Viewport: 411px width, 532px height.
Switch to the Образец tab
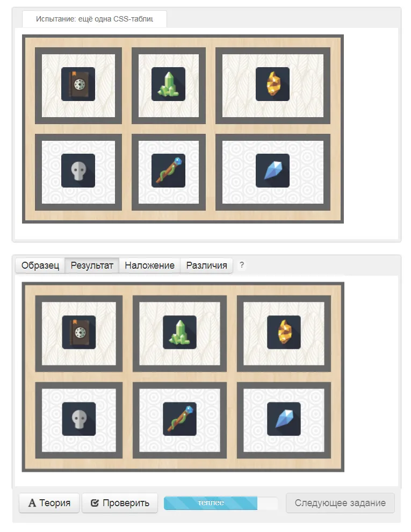click(40, 265)
